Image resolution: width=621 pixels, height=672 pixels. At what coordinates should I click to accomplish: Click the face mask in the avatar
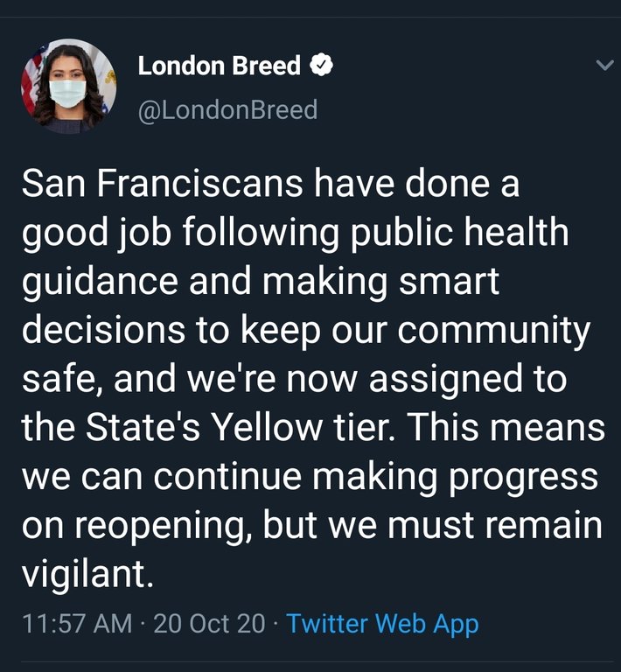66,93
